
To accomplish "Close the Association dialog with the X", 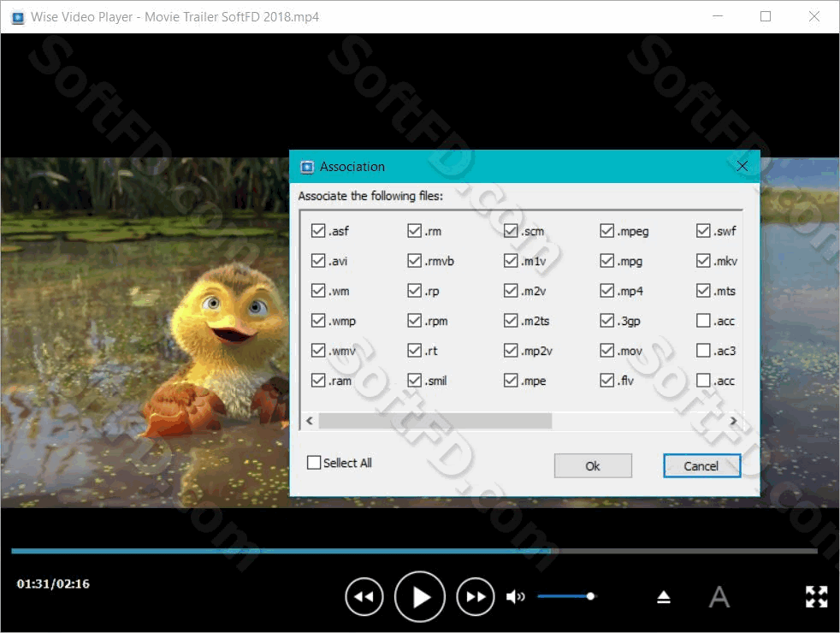I will (x=742, y=166).
